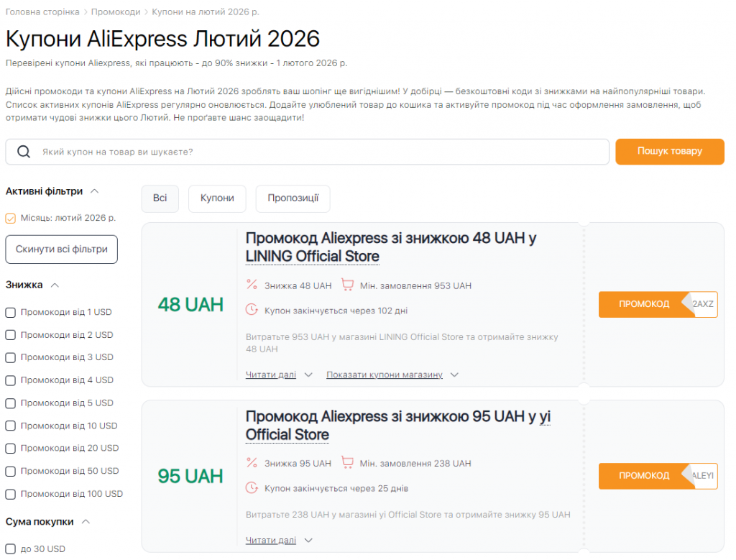736x560 pixels.
Task: Click the cart icon near 'Мін. замовлення 238 UAH'
Action: pos(348,462)
